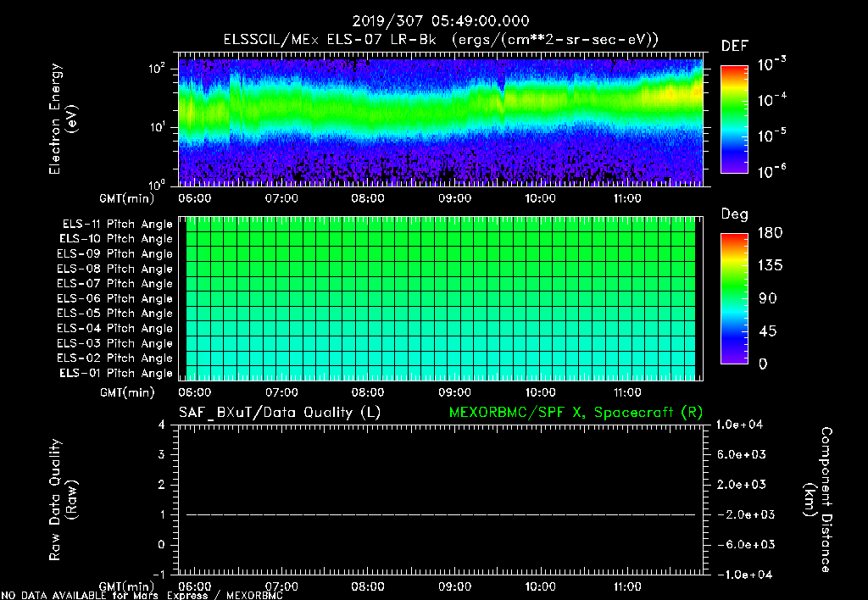Click the ELS-11 Pitch Angle row label

[117, 225]
